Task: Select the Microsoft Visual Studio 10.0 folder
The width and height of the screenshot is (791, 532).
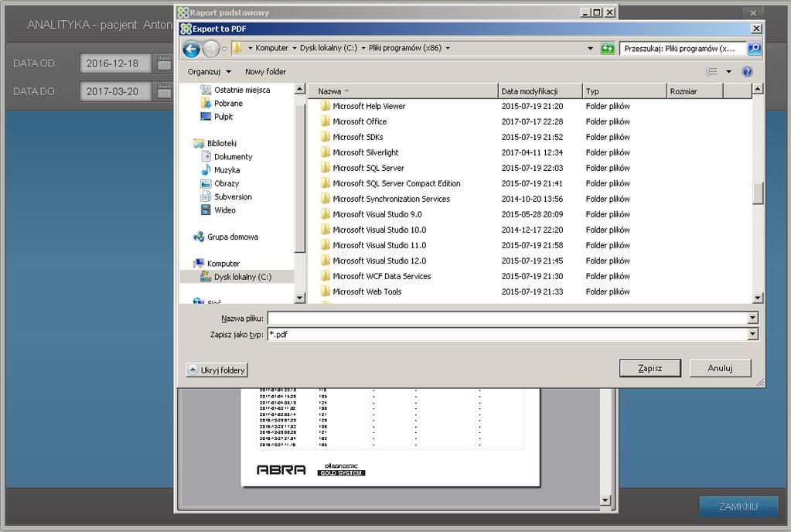Action: tap(379, 230)
